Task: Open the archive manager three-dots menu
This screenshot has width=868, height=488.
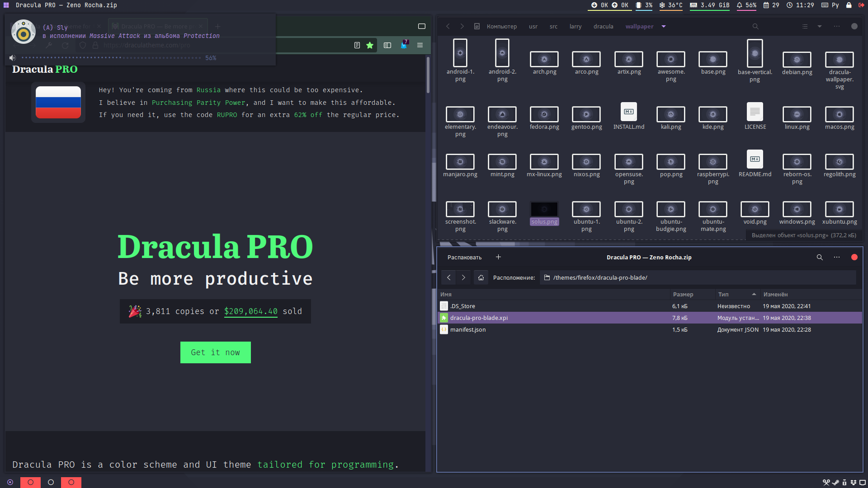Action: [837, 258]
